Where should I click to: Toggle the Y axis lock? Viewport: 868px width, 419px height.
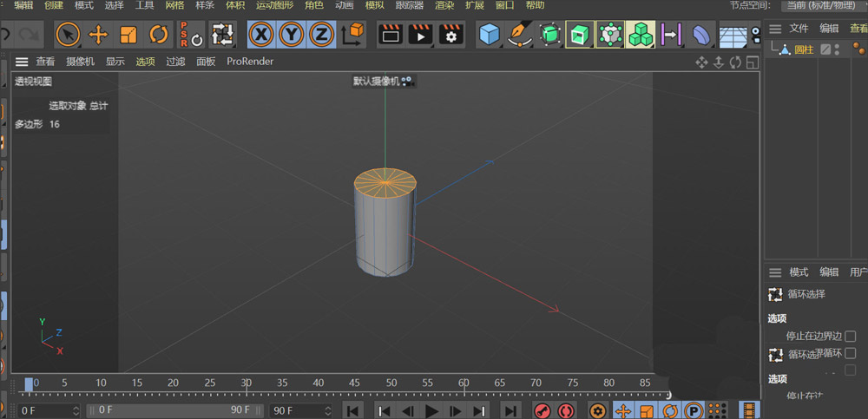click(292, 35)
